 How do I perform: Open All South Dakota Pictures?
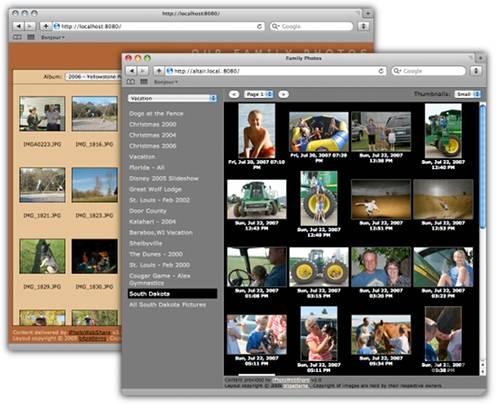tap(167, 305)
